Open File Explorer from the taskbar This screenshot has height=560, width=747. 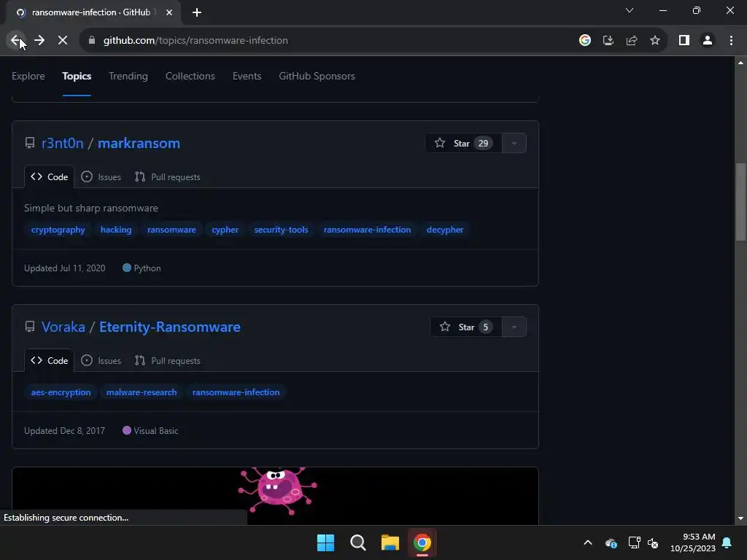(390, 542)
